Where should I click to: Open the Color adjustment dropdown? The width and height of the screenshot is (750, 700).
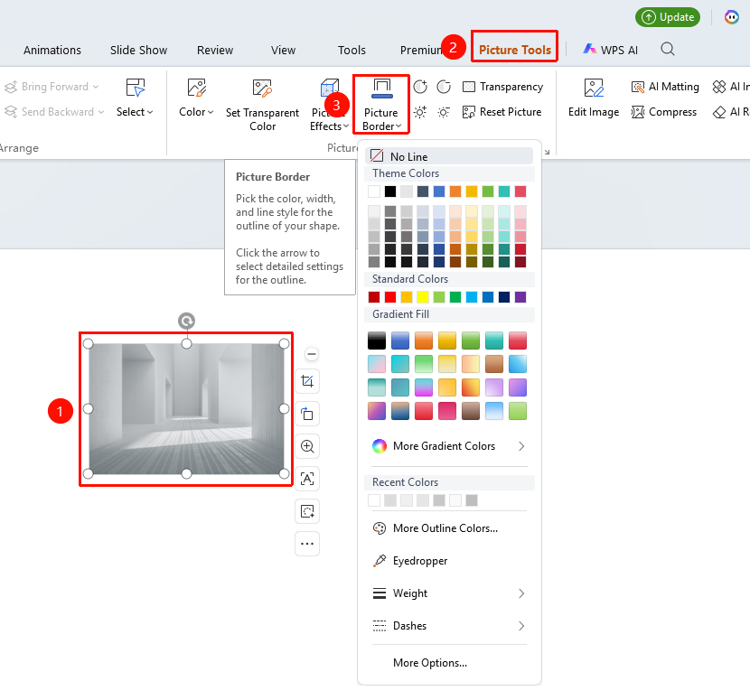[x=196, y=98]
